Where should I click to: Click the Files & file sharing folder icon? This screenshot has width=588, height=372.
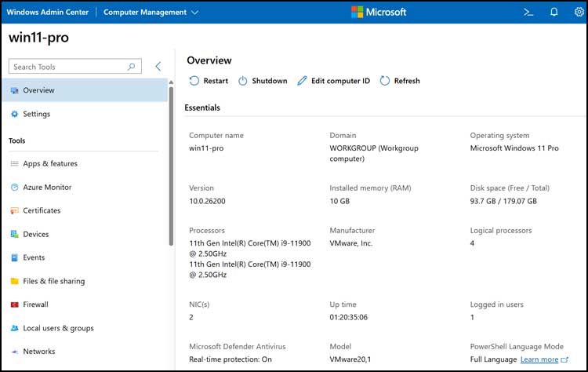click(x=14, y=281)
